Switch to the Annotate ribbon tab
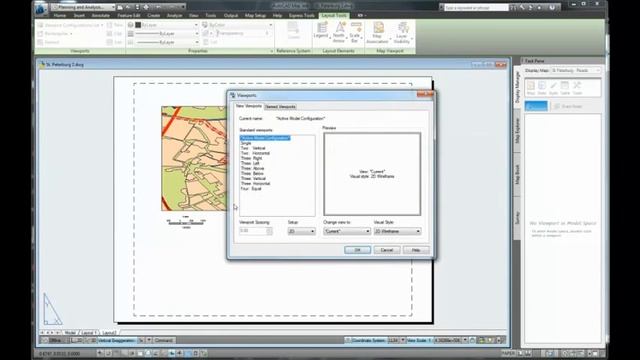 click(x=100, y=16)
